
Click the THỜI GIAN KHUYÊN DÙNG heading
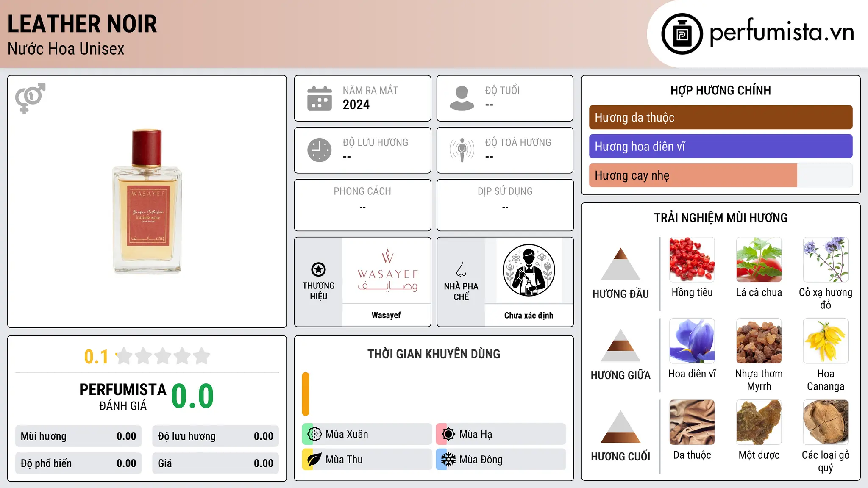click(434, 354)
